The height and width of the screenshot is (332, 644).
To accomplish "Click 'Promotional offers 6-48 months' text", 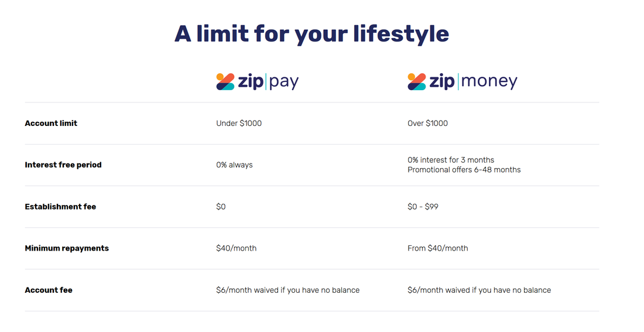I will 464,170.
